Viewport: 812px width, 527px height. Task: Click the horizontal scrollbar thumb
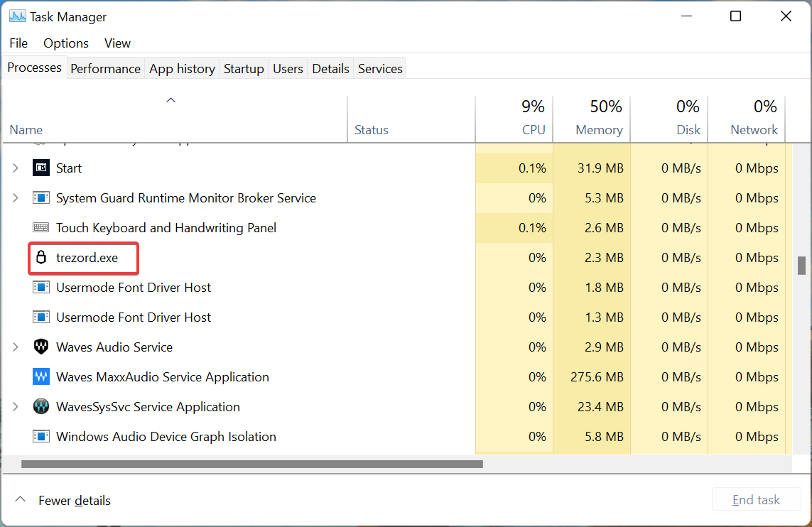(252, 464)
